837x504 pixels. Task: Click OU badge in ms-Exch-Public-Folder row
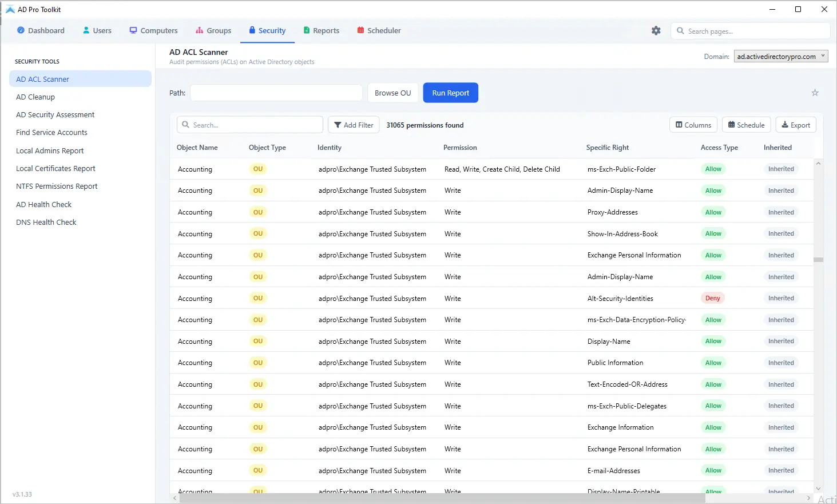coord(258,169)
